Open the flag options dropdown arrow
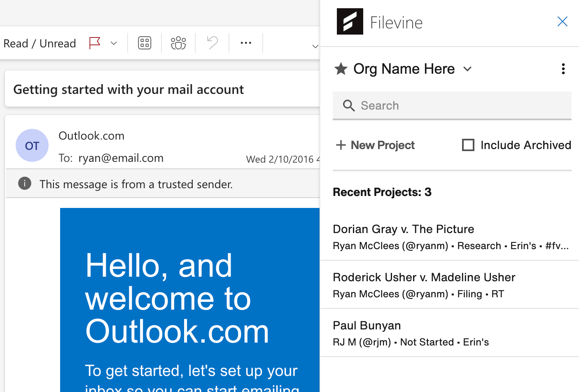 tap(114, 43)
